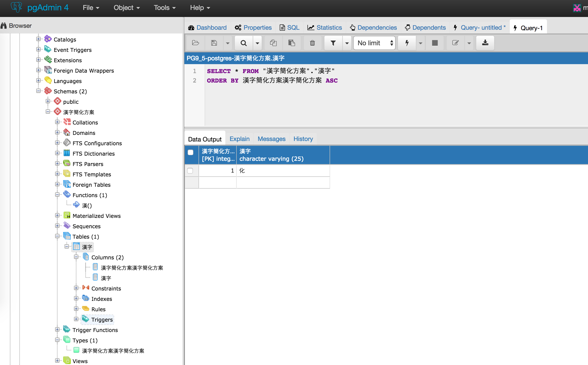Click the Delete trash icon
The image size is (588, 365).
[312, 43]
